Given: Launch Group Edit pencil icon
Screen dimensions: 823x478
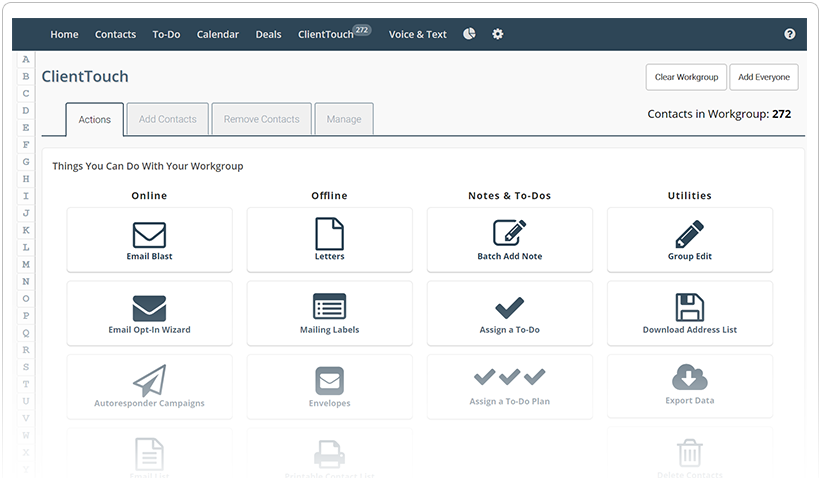Looking at the screenshot, I should 689,234.
